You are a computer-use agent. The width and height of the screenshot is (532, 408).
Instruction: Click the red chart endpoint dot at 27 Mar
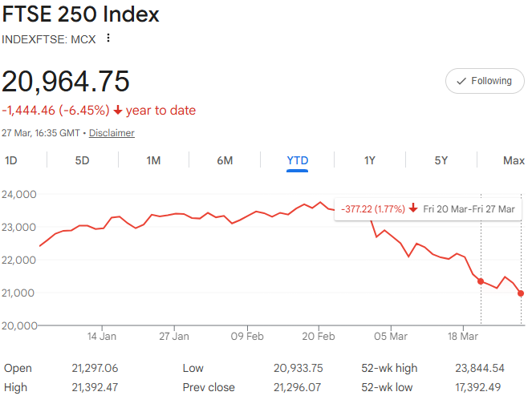click(x=521, y=293)
